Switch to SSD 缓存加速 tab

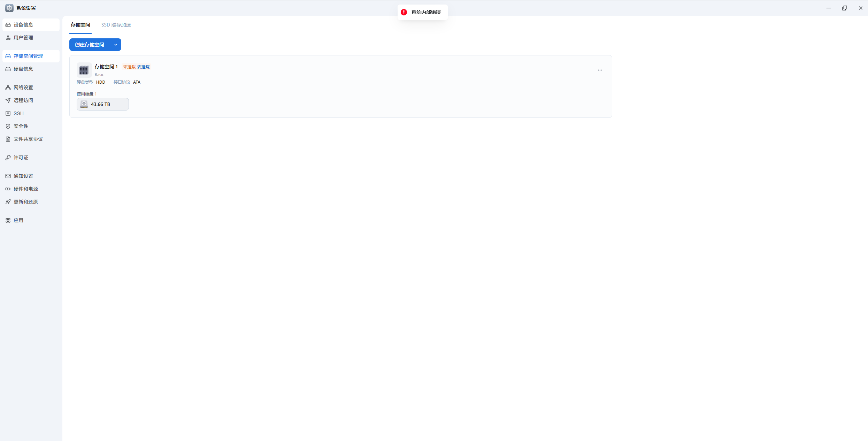(x=116, y=25)
